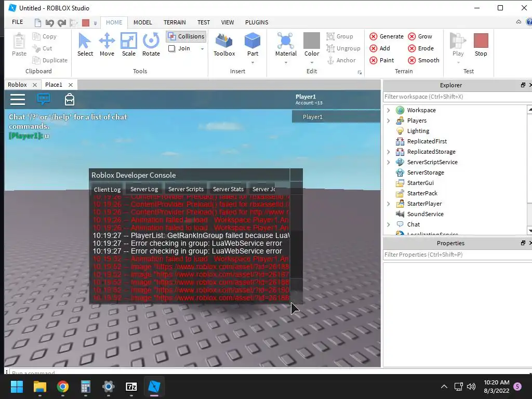The width and height of the screenshot is (532, 399).
Task: Open the FILE menu
Action: point(17,22)
